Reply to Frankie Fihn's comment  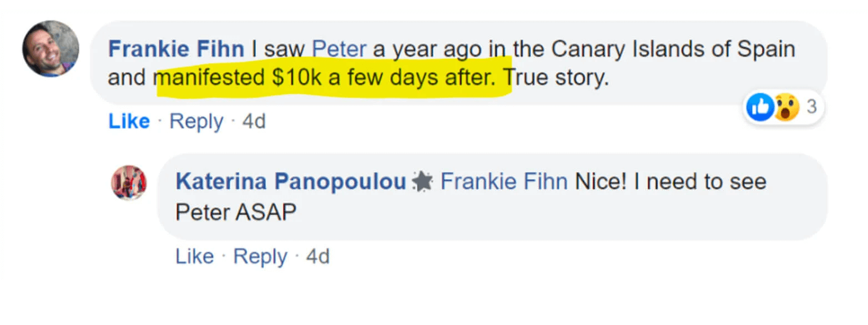click(196, 121)
